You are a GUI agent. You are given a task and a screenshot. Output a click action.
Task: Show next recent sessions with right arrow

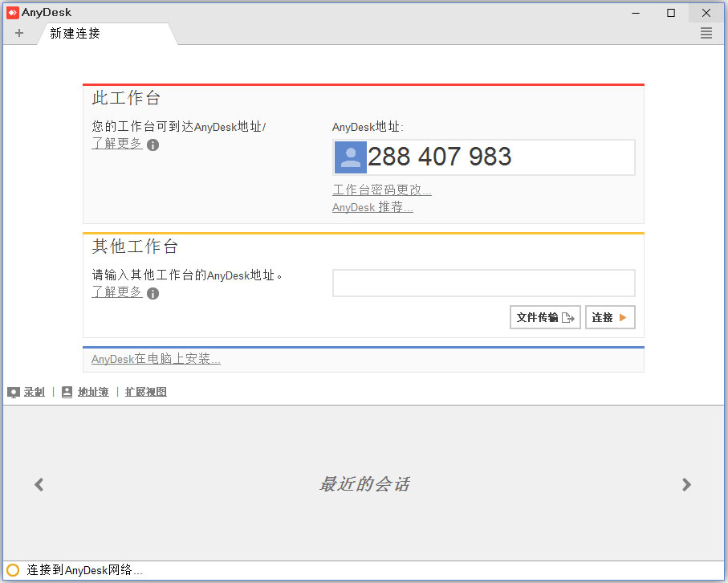click(687, 484)
